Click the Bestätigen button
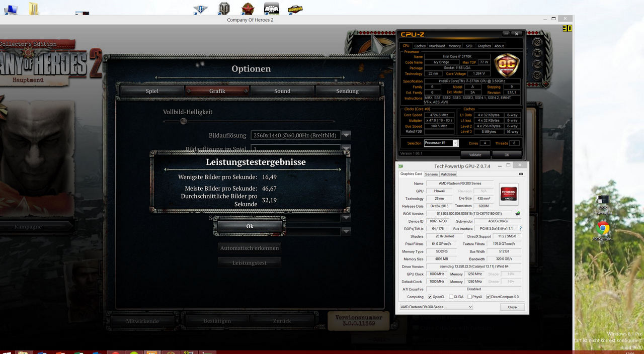Viewport: 644px width, 354px height. [217, 321]
